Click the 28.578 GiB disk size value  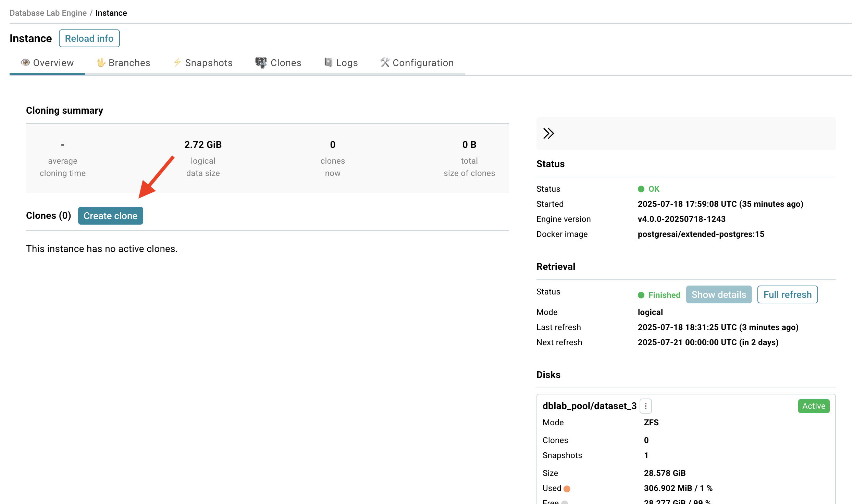tap(665, 473)
